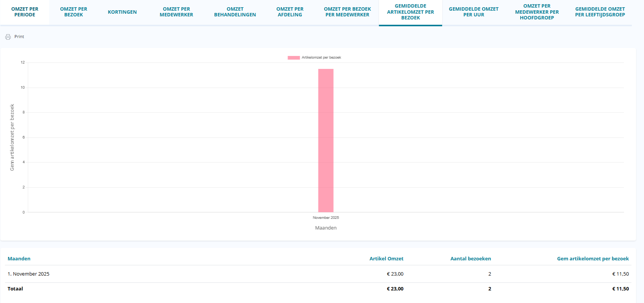Sort by the Artikel Omzet column header
This screenshot has width=644, height=303.
386,259
